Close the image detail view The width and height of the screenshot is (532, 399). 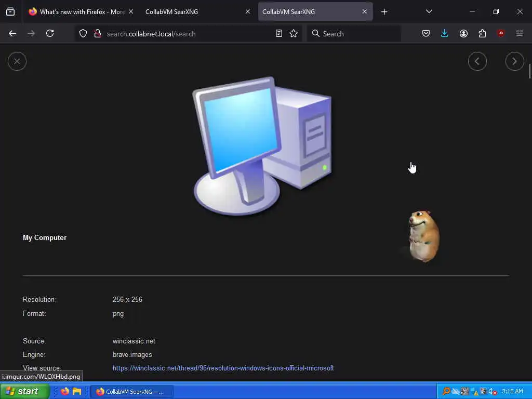pos(17,61)
